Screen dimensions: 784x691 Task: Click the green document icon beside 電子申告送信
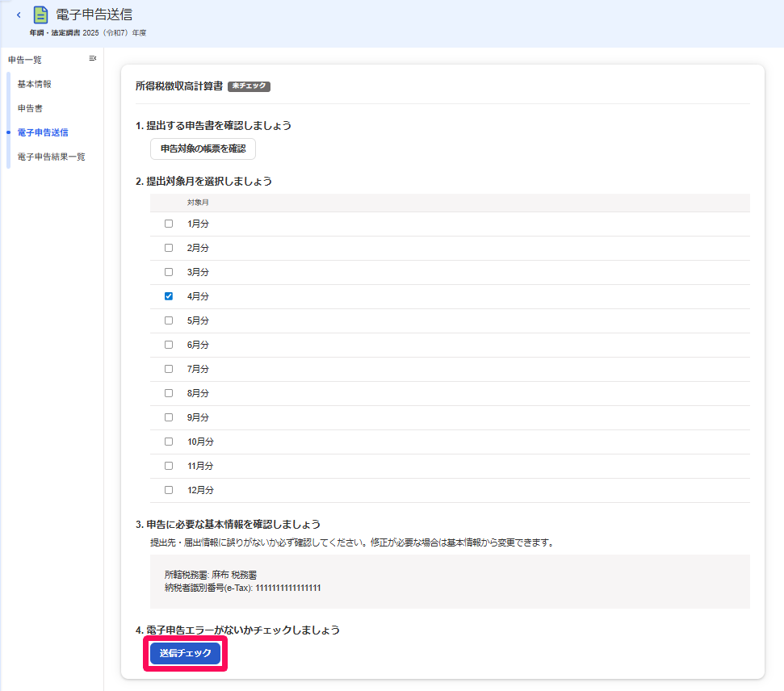point(40,15)
